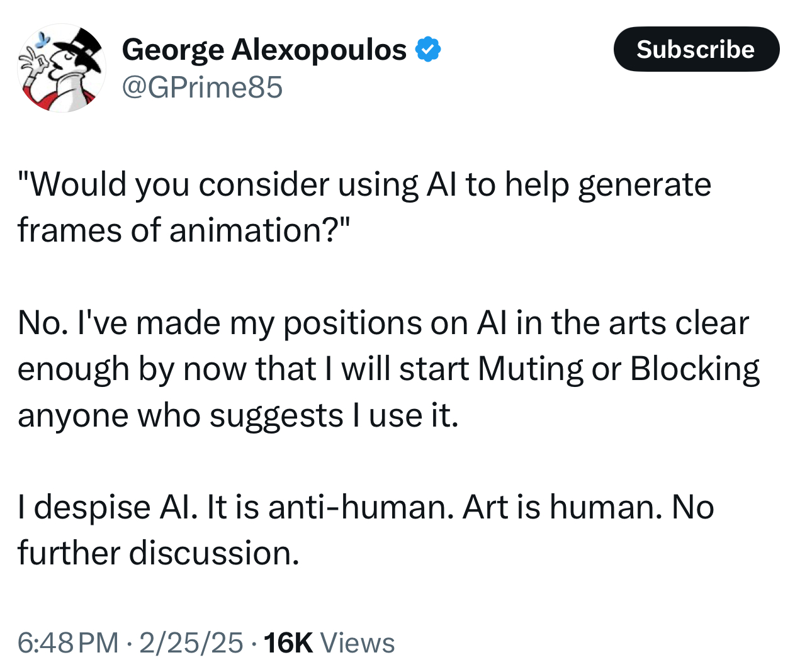Click the word "Blocking" in the tweet
Image resolution: width=812 pixels, height=672 pixels.
point(695,369)
